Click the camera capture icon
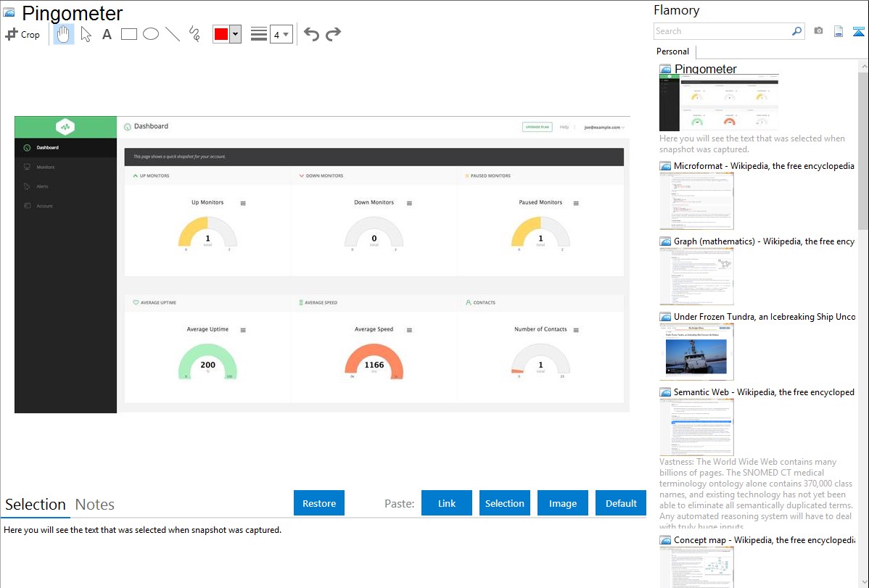Viewport: 869px width, 588px height. coord(818,31)
